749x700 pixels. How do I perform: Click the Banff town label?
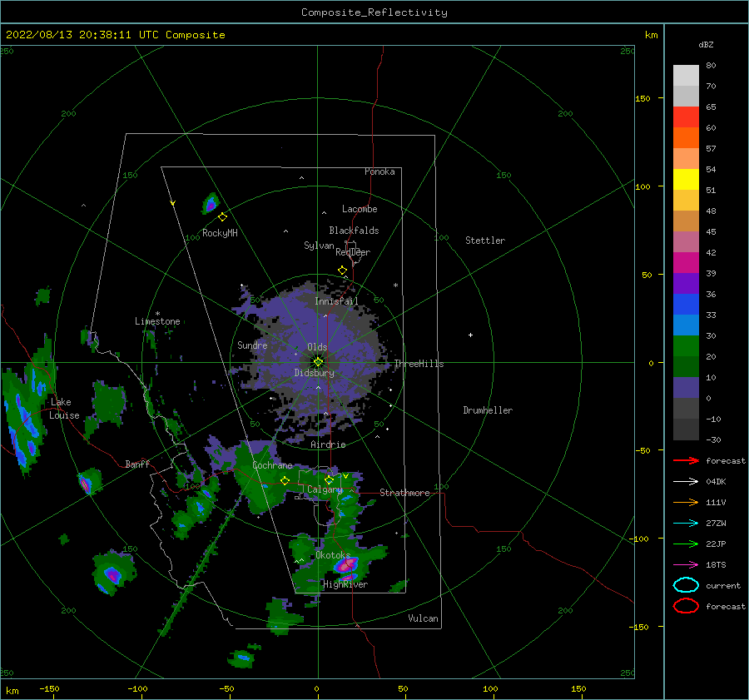click(x=137, y=464)
